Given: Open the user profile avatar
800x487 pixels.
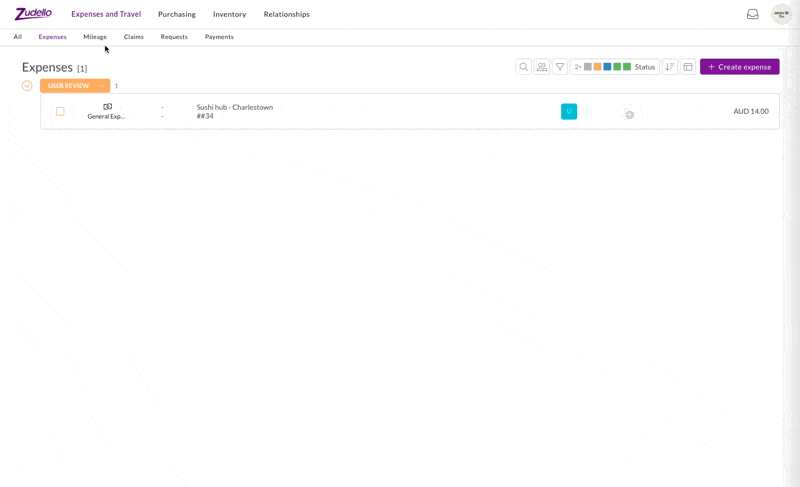Looking at the screenshot, I should click(781, 14).
